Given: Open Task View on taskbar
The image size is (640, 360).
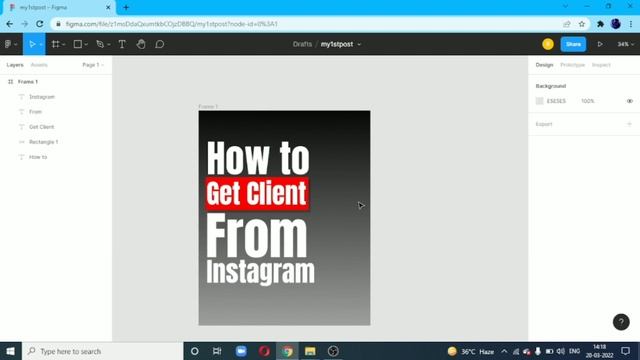Looking at the screenshot, I should [x=217, y=351].
